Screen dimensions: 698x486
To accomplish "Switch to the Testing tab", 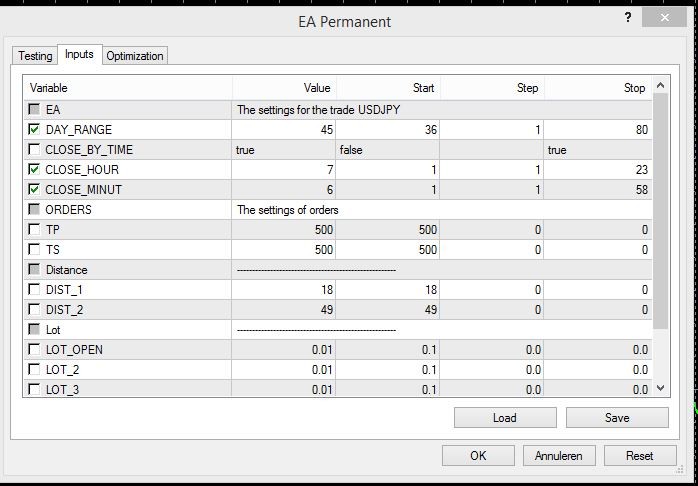I will 35,56.
